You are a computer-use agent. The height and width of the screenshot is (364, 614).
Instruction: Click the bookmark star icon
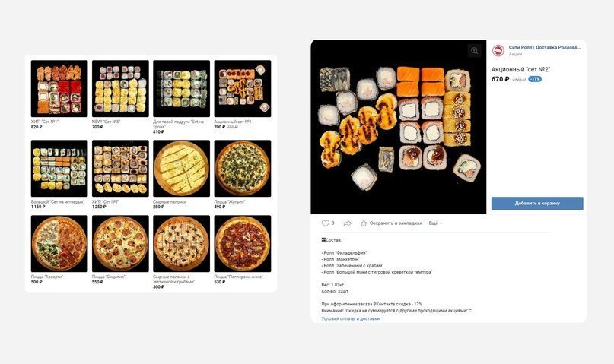[x=364, y=223]
